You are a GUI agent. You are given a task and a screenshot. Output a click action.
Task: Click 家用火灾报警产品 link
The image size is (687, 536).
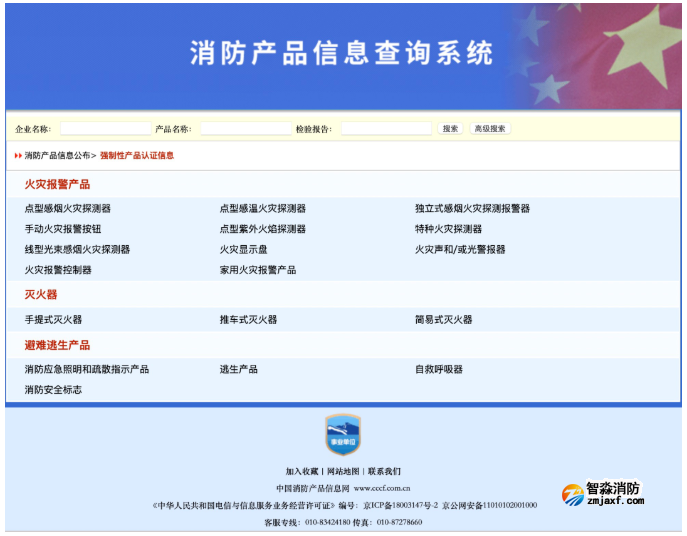tap(258, 270)
